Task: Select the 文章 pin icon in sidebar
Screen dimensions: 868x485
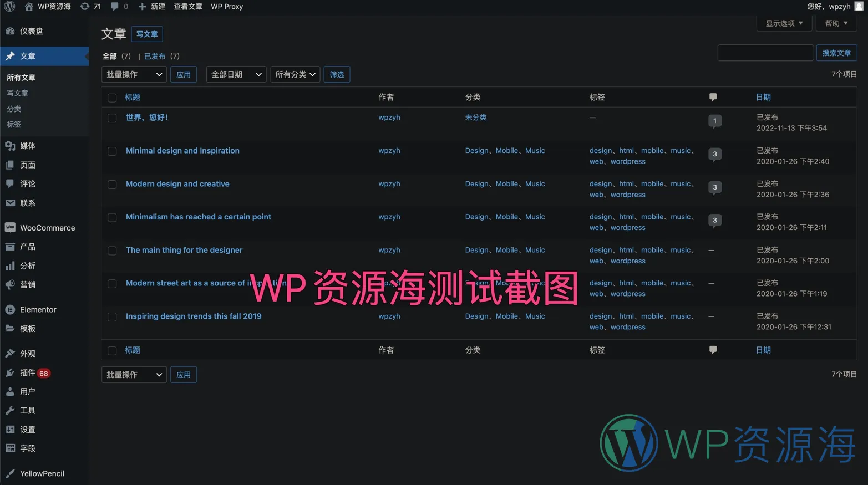Action: 10,56
